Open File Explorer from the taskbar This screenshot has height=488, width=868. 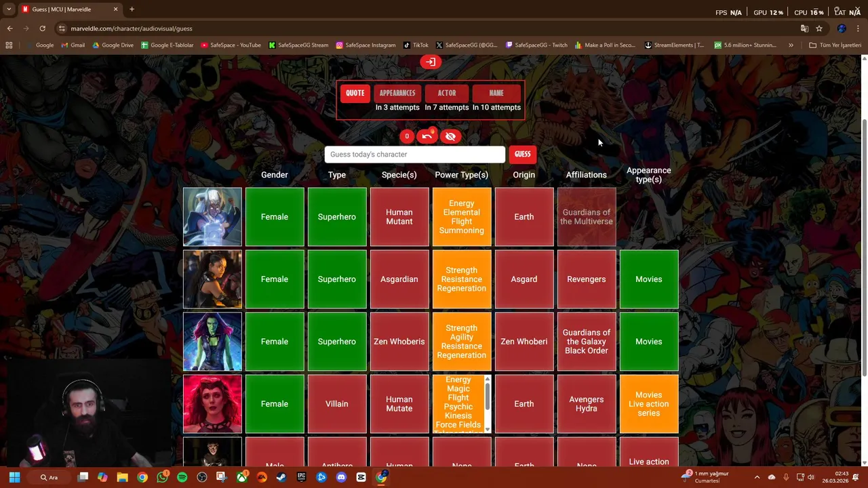(x=122, y=477)
